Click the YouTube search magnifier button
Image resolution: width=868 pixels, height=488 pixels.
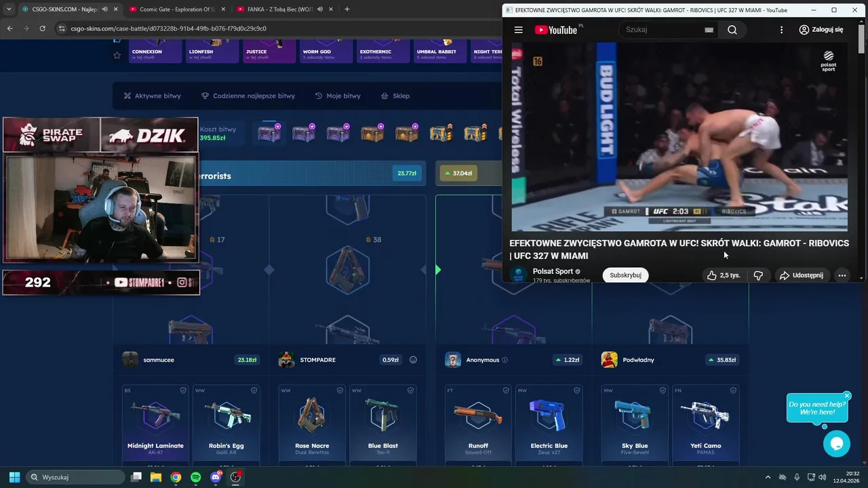click(x=732, y=30)
